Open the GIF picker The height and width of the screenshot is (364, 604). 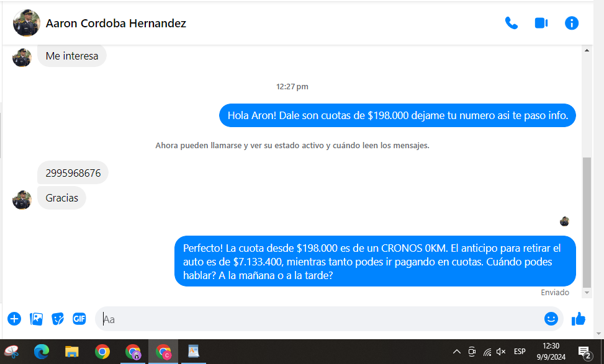click(x=79, y=319)
